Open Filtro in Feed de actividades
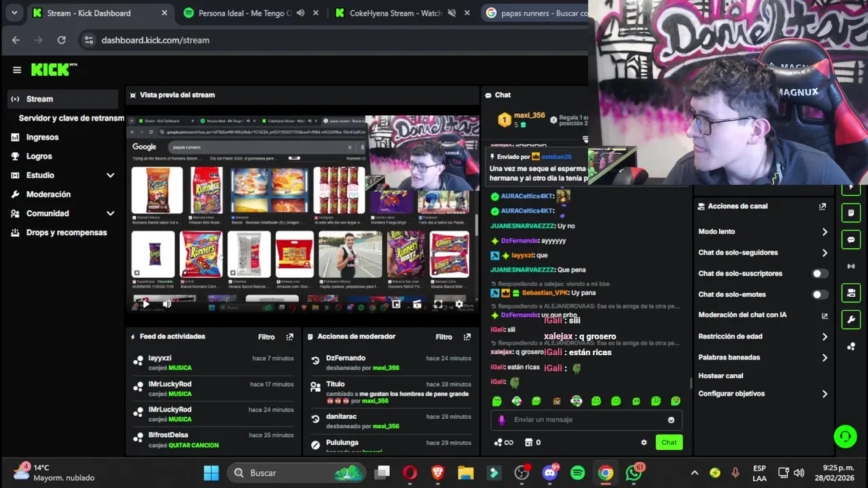 pos(267,337)
